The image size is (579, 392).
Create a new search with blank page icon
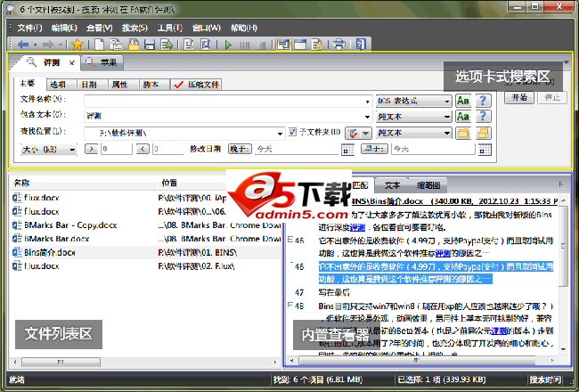99,45
